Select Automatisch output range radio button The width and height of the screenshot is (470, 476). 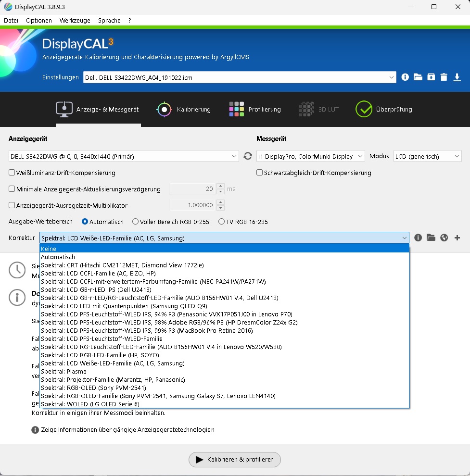(x=85, y=222)
